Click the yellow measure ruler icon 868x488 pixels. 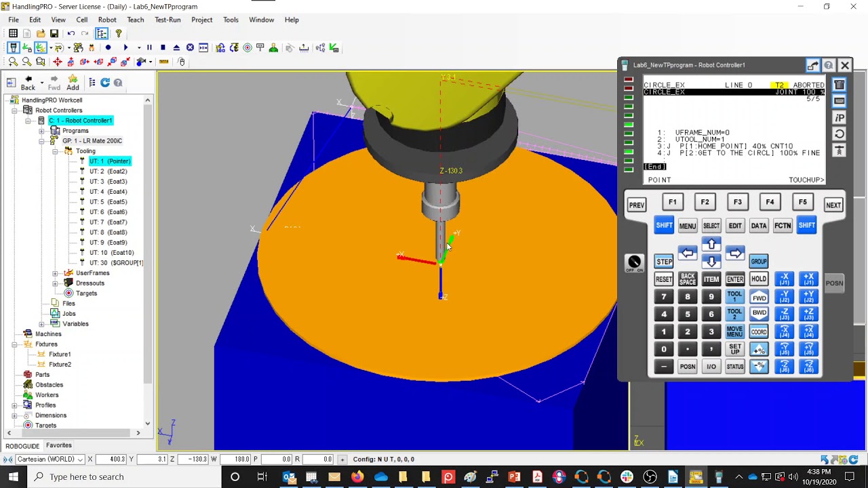click(163, 62)
